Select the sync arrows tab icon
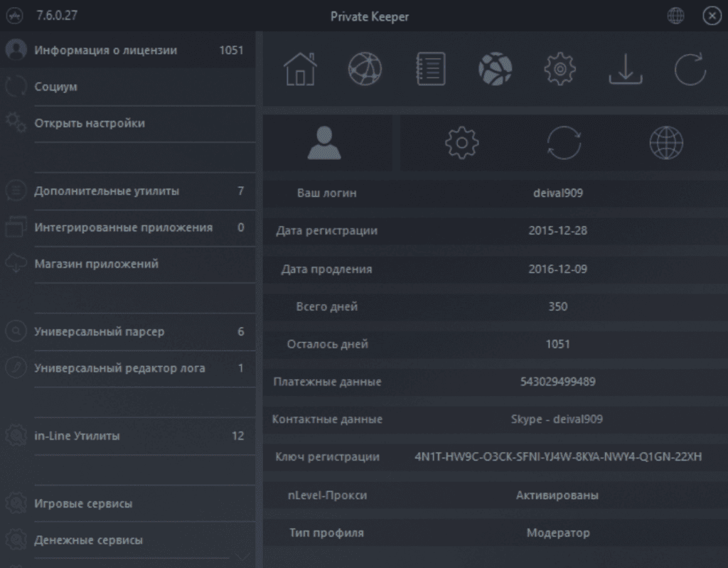 tap(564, 143)
